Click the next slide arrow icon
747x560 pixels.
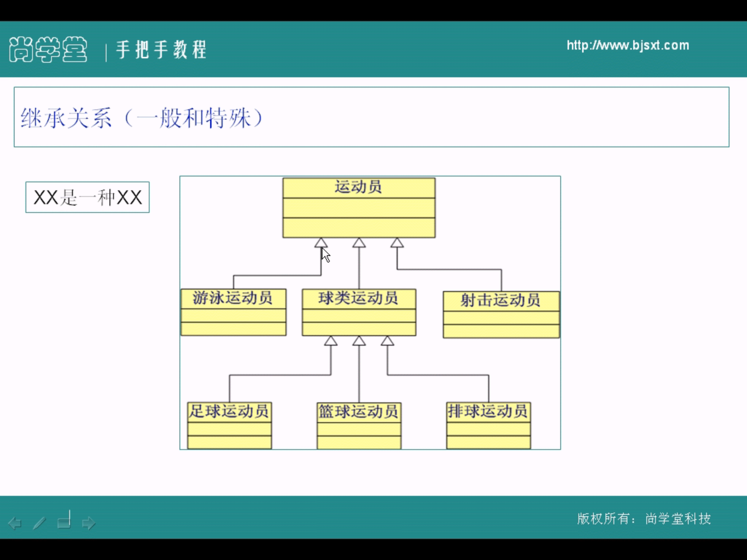tap(89, 523)
